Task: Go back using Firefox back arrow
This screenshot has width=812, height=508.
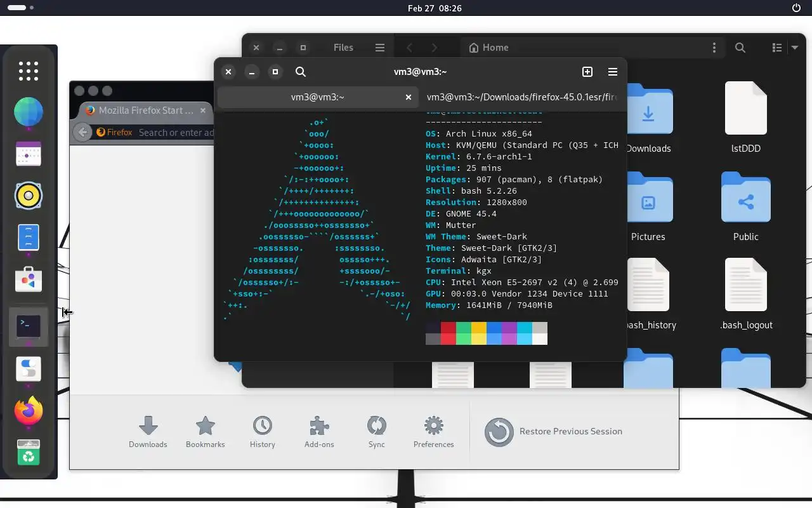Action: pos(82,132)
